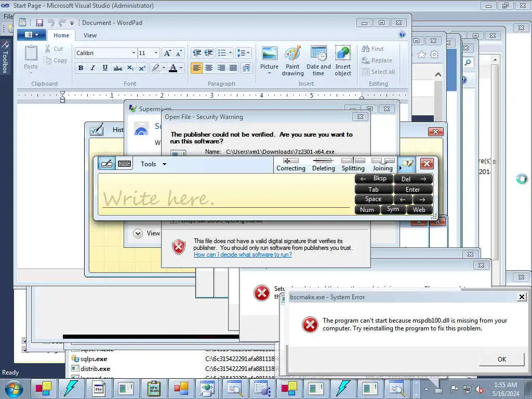
Task: Click Grow font button in WordPad
Action: [167, 53]
